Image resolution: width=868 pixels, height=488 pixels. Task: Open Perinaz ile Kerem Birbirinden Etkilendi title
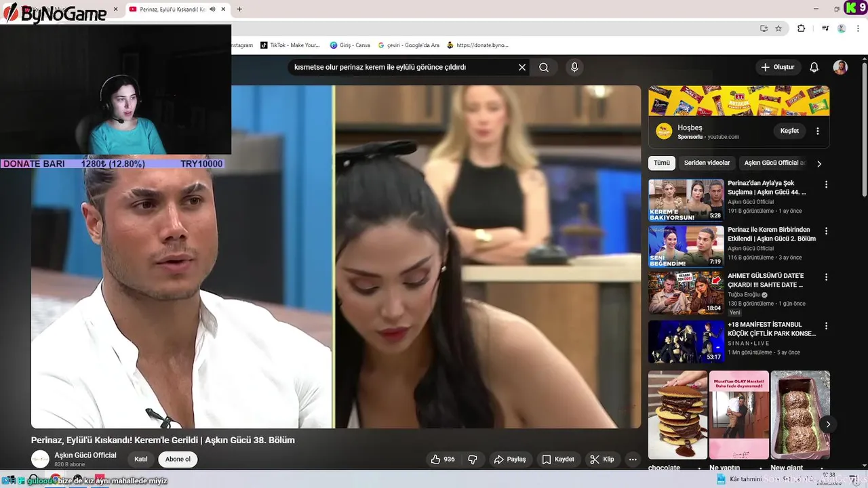tap(772, 234)
